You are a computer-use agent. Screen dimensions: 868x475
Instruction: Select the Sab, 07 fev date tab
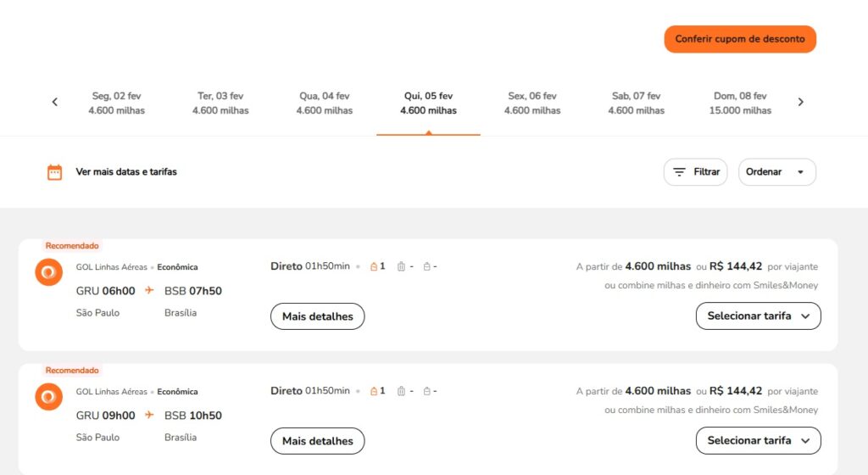point(636,103)
